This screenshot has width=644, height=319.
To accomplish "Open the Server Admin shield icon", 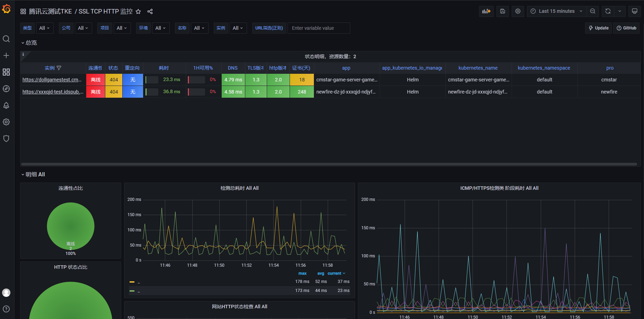I will tap(6, 139).
